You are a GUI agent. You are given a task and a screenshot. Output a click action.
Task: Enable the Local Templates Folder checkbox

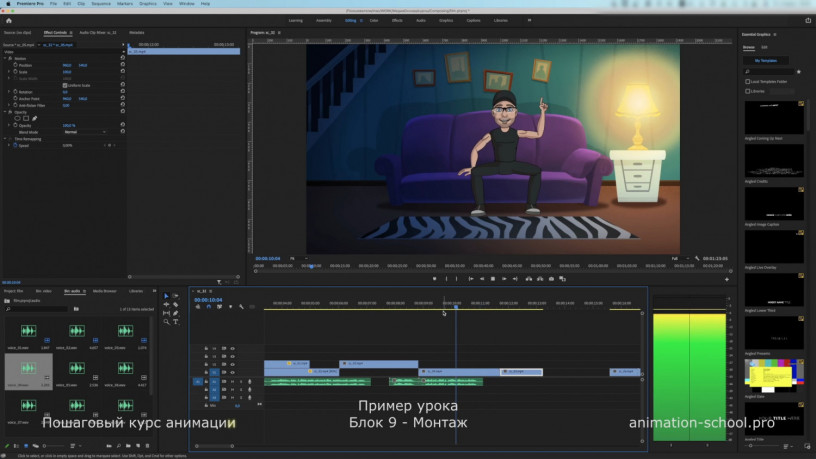click(746, 82)
